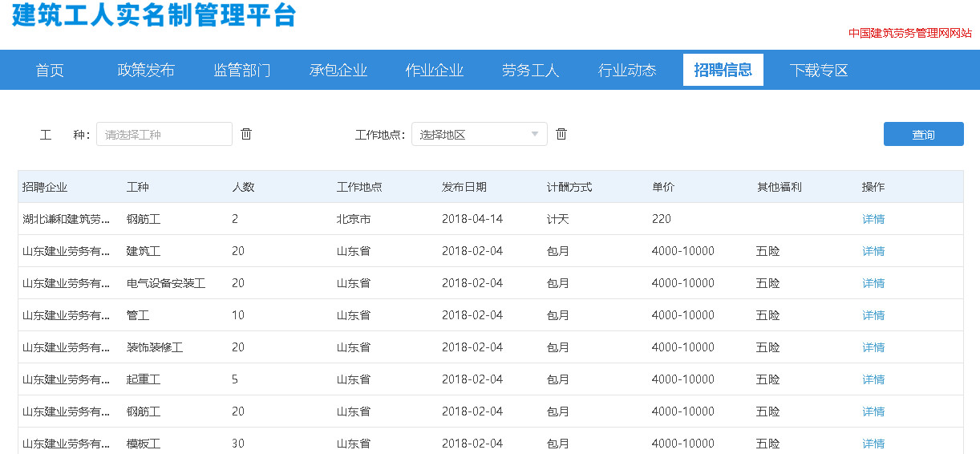The height and width of the screenshot is (454, 980).
Task: Open the 政策发布 navigation tab
Action: click(x=146, y=70)
